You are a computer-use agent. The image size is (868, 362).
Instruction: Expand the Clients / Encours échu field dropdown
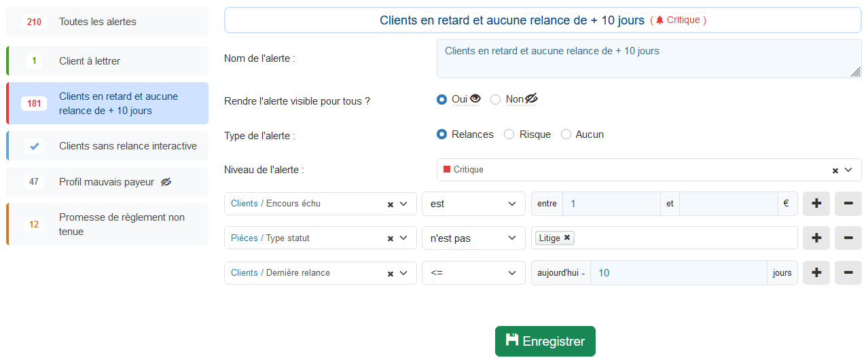tap(403, 204)
